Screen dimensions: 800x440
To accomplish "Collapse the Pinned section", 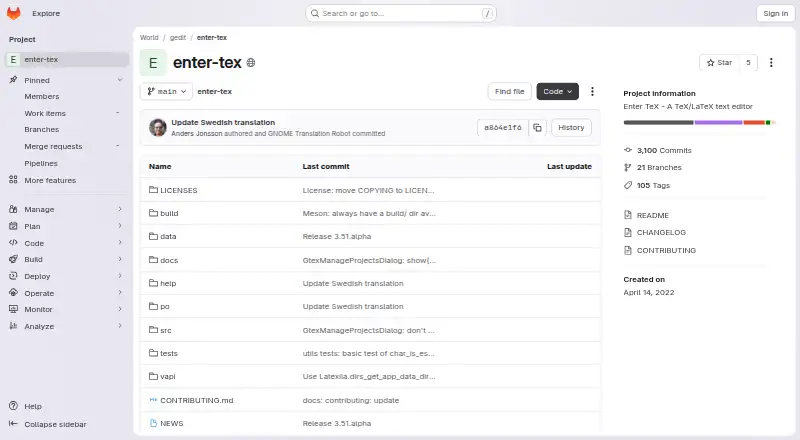I will [x=120, y=80].
